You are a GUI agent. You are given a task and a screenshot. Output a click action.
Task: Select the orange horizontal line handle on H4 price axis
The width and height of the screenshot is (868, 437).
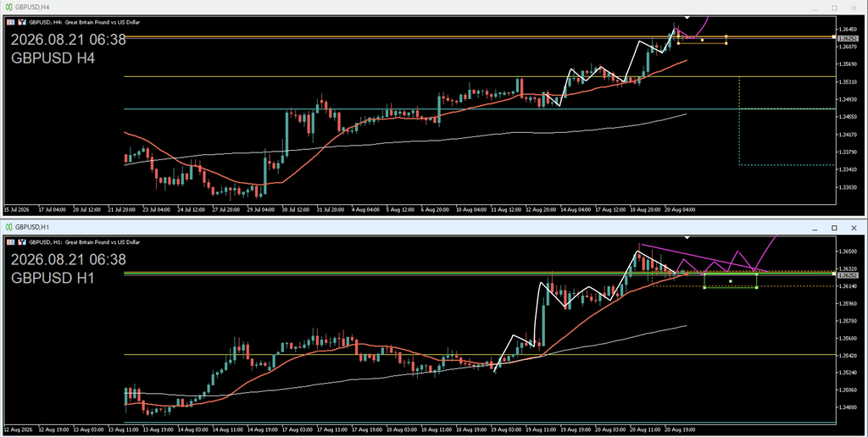[834, 36]
